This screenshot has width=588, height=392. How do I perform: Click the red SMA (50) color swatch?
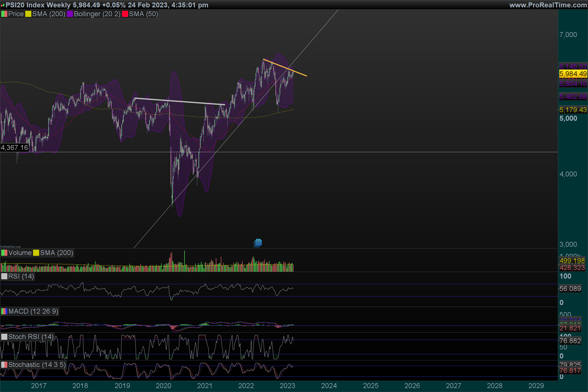pos(125,14)
